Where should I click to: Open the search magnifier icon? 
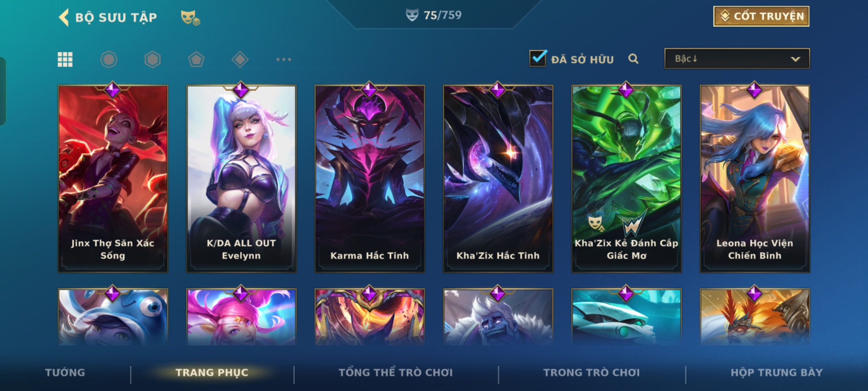tap(633, 59)
